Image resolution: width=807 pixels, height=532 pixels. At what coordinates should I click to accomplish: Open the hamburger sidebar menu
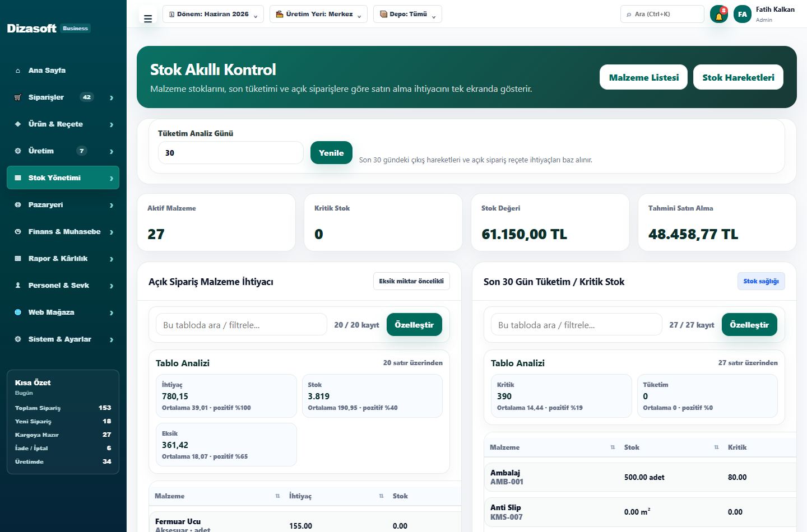pos(148,18)
